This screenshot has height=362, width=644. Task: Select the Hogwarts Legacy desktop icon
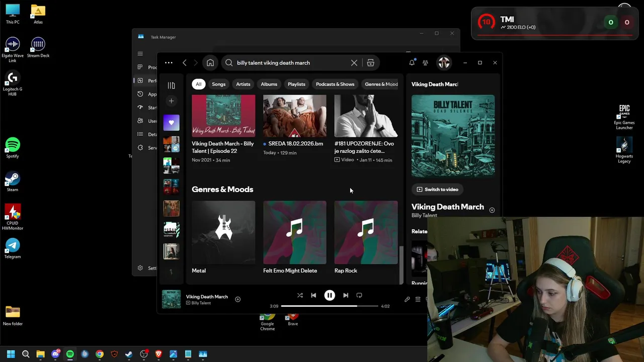tap(624, 150)
